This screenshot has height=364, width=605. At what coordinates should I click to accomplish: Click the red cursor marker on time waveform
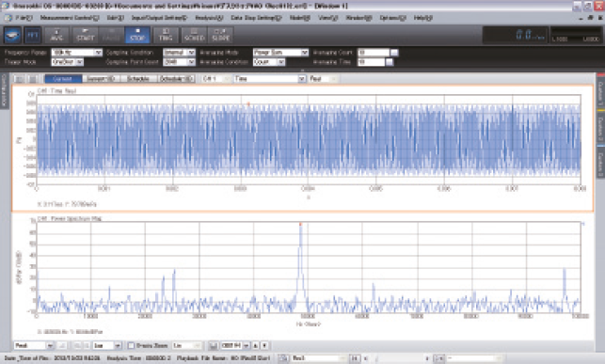(248, 103)
